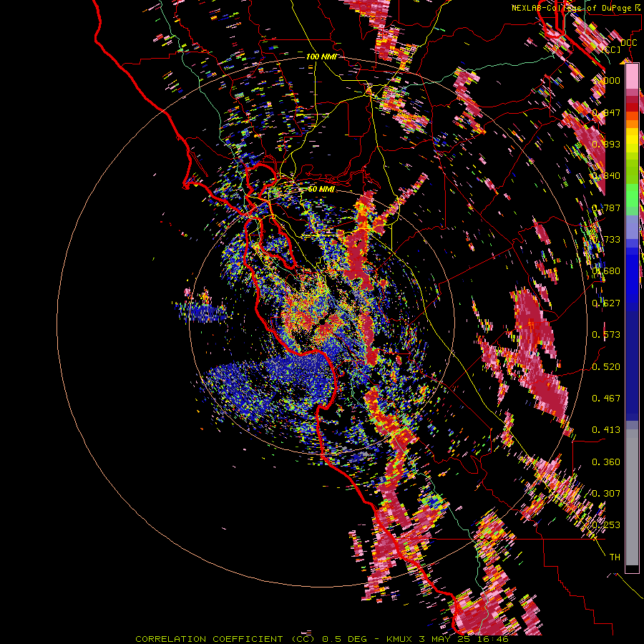Click the 0.680 color scale value
The image size is (644, 644).
click(606, 270)
